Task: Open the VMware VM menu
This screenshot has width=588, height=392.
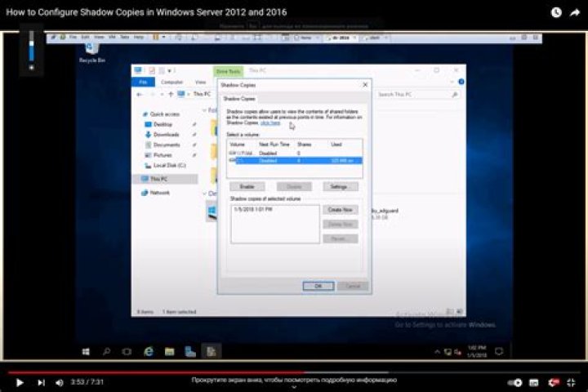Action: point(112,37)
